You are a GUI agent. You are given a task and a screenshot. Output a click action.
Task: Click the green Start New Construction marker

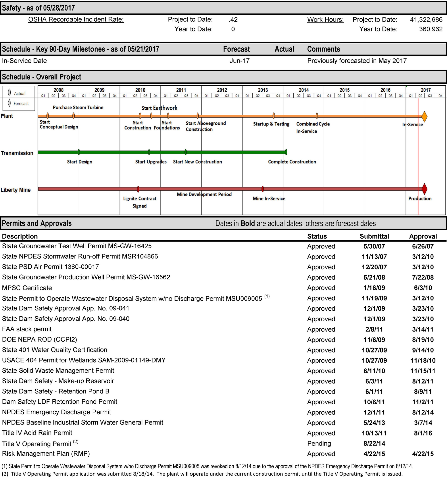click(186, 152)
